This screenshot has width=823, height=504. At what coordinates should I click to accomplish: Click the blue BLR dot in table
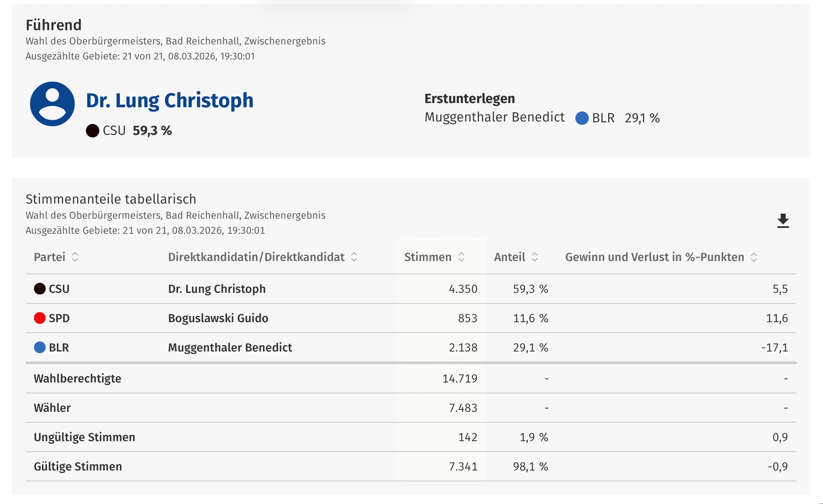(x=40, y=347)
